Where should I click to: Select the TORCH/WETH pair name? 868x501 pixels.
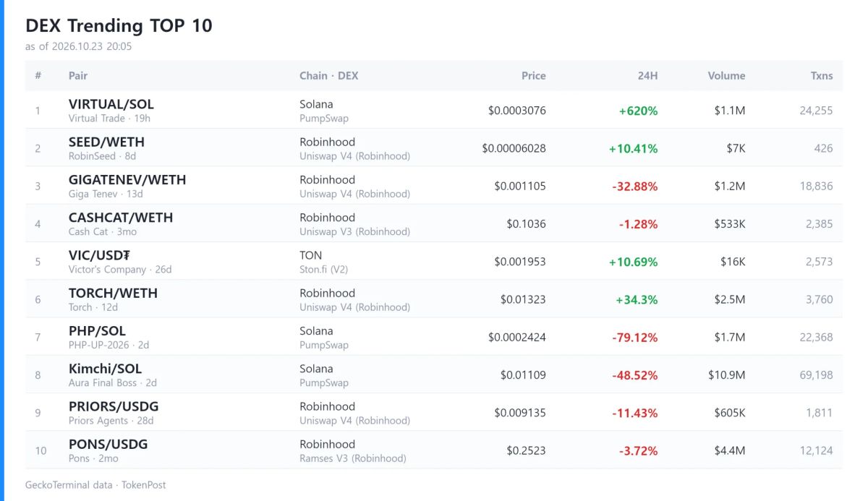coord(113,293)
